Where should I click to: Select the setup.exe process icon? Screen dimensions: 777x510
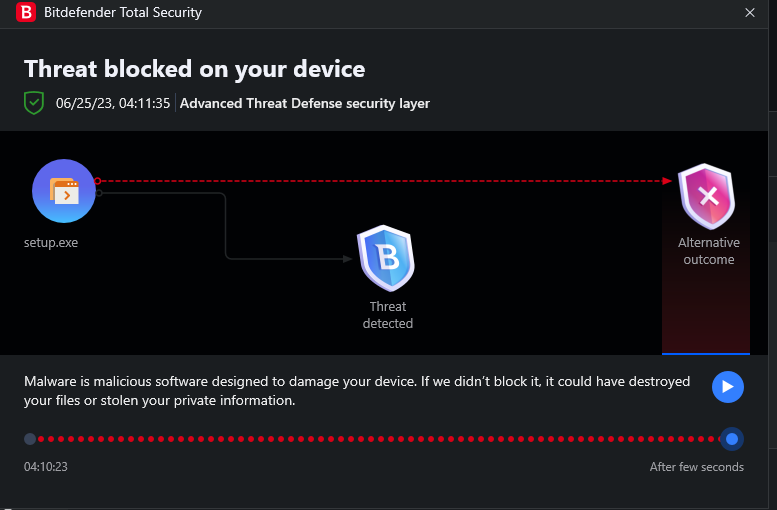(x=63, y=191)
